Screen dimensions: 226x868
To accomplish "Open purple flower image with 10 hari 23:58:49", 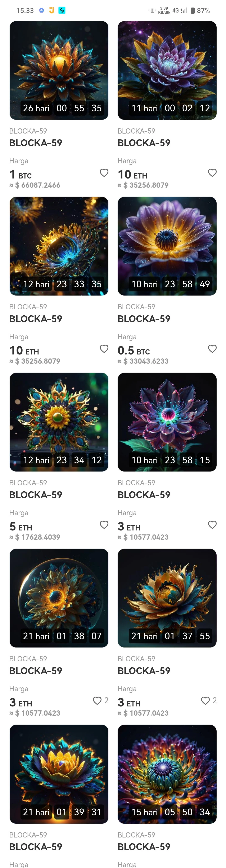I will [x=167, y=246].
